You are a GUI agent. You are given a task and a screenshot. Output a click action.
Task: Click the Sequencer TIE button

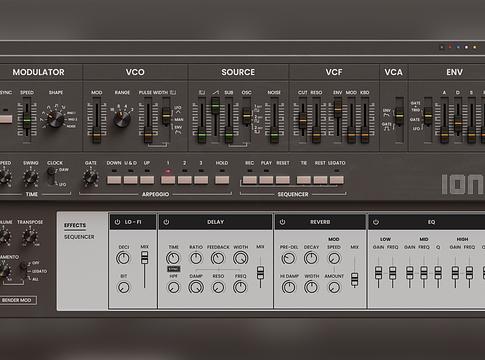[304, 180]
